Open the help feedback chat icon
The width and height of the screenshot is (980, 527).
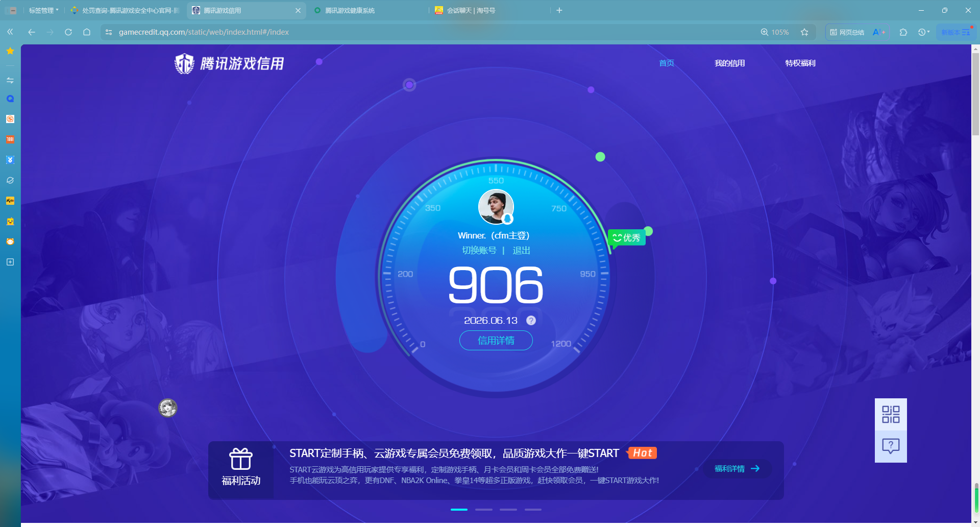click(x=891, y=446)
